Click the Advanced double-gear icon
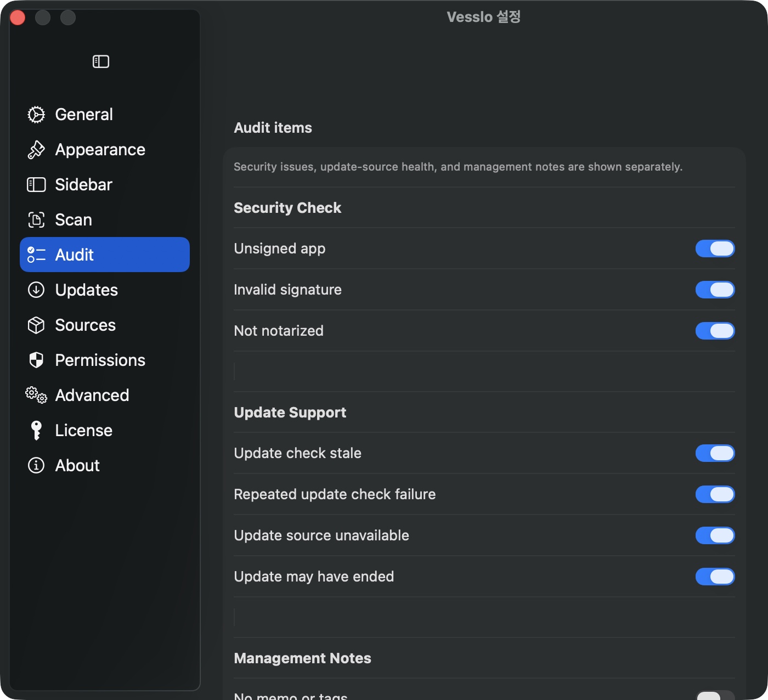 pyautogui.click(x=36, y=395)
